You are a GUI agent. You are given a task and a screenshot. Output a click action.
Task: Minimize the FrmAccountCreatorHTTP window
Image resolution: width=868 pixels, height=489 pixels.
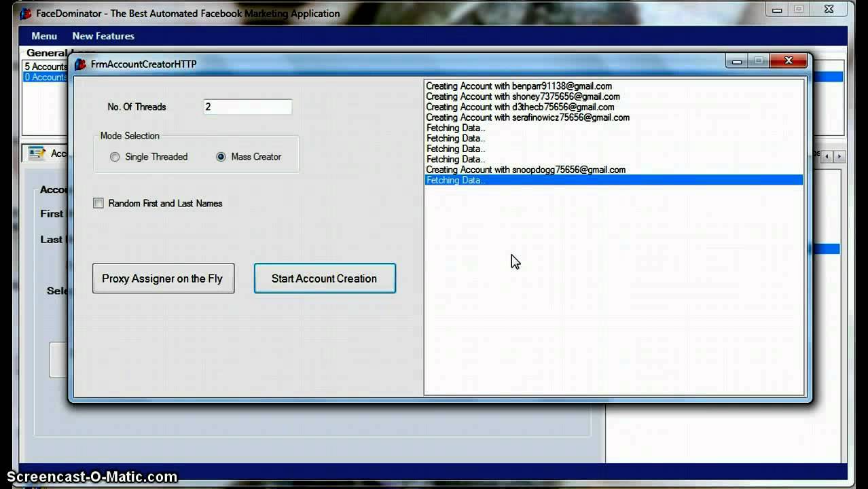click(738, 61)
